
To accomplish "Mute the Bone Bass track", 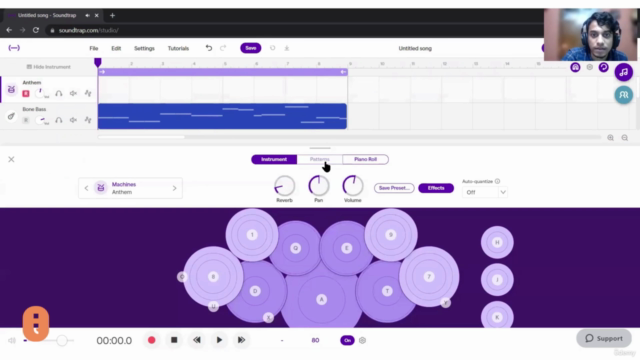I will [x=73, y=120].
